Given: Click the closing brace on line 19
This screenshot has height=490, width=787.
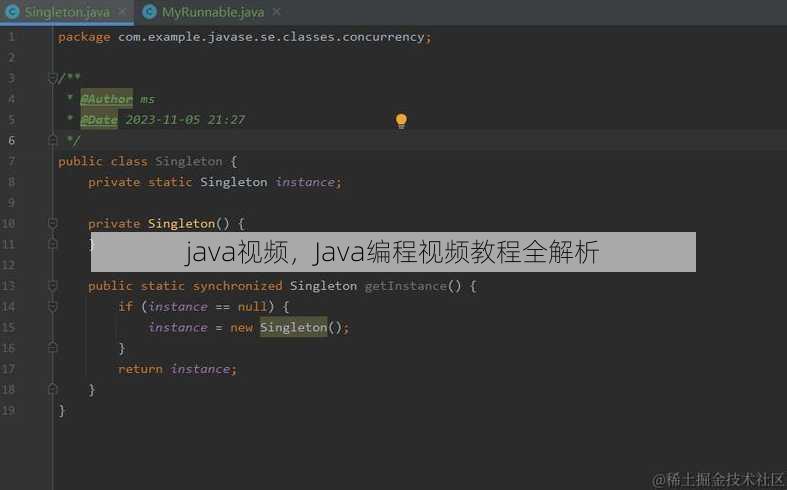Looking at the screenshot, I should point(62,411).
